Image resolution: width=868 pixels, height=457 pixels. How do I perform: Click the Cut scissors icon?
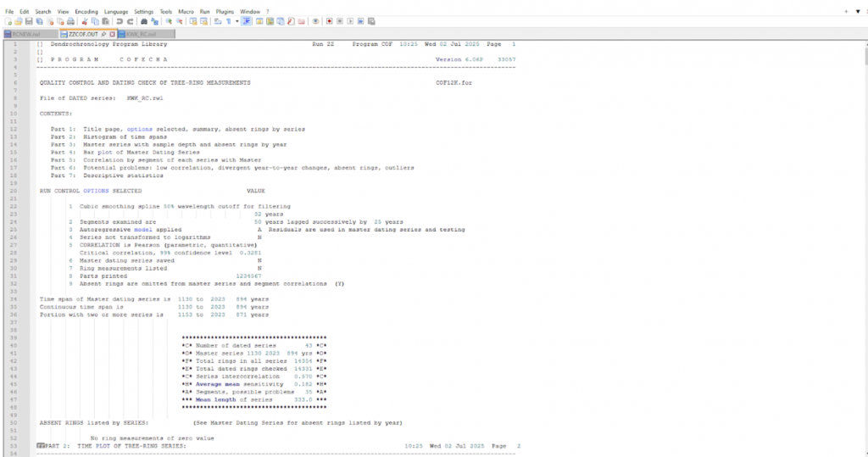pyautogui.click(x=85, y=20)
